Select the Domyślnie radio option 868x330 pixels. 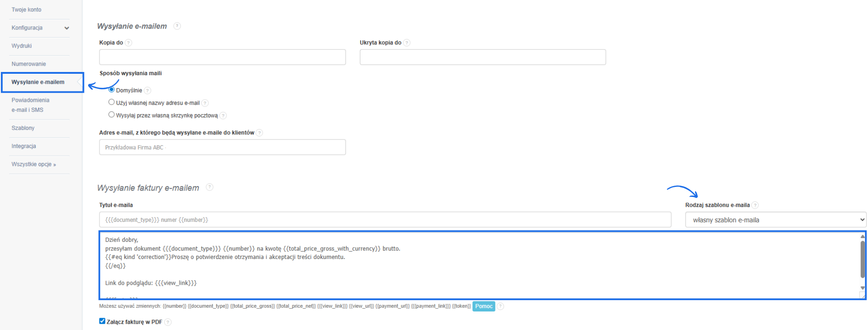111,90
